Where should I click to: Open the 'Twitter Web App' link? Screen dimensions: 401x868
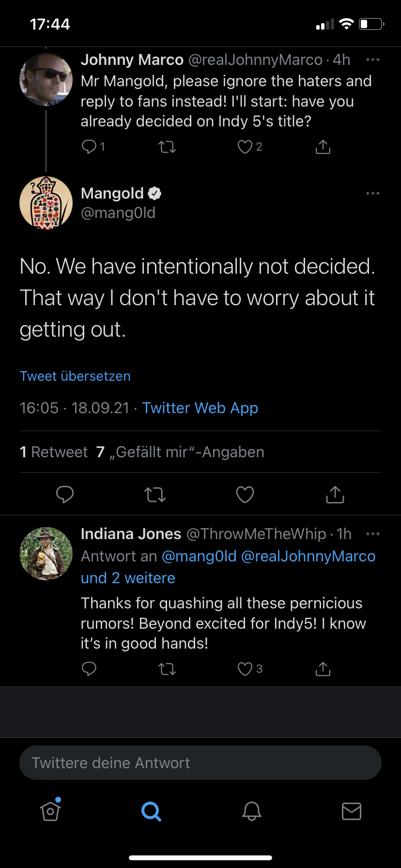click(x=200, y=408)
